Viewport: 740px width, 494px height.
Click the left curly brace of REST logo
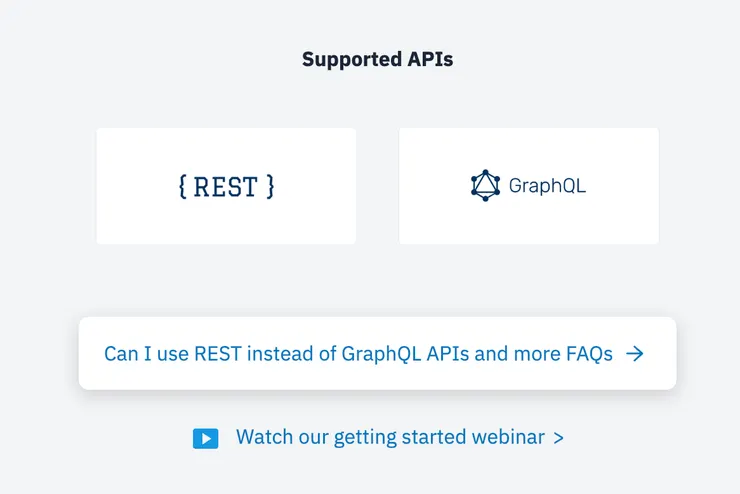182,186
